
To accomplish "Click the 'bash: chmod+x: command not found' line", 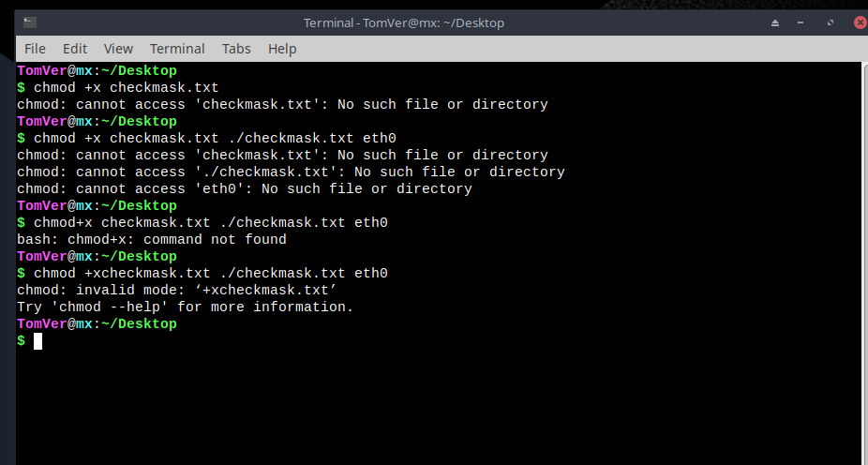I will 152,240.
